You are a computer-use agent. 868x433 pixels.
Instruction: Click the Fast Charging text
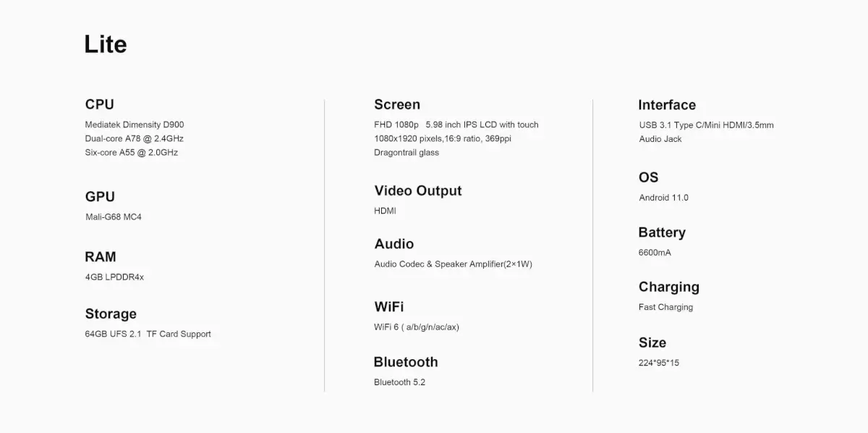(665, 307)
